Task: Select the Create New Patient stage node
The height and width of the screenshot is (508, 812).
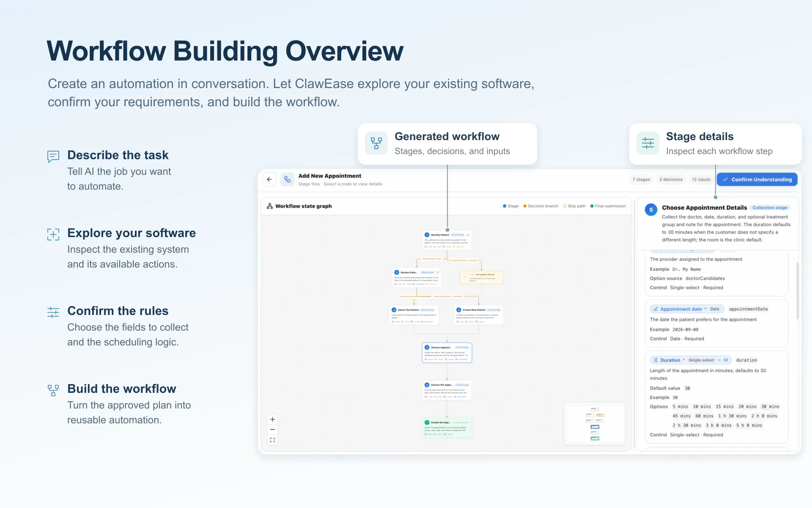Action: click(479, 315)
